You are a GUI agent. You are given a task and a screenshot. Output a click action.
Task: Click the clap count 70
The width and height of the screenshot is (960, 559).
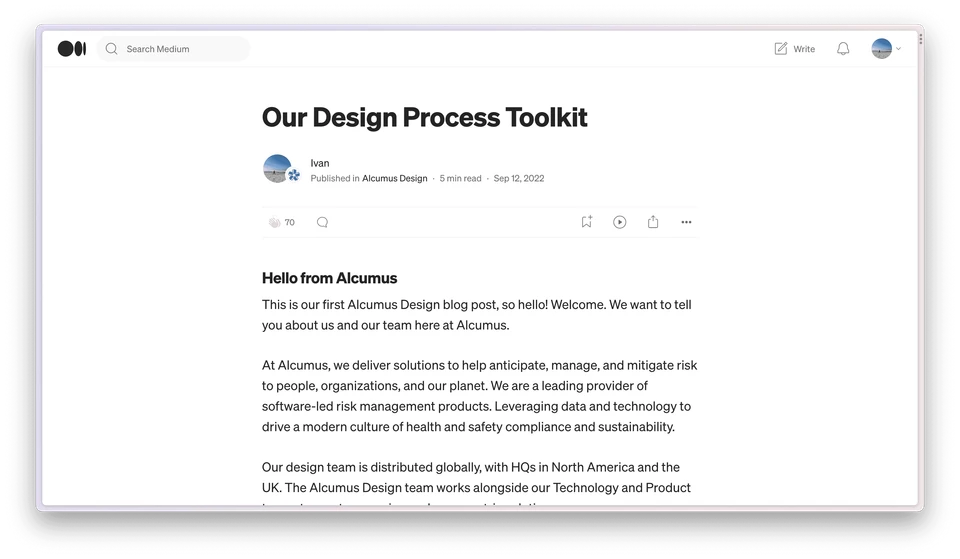point(290,222)
